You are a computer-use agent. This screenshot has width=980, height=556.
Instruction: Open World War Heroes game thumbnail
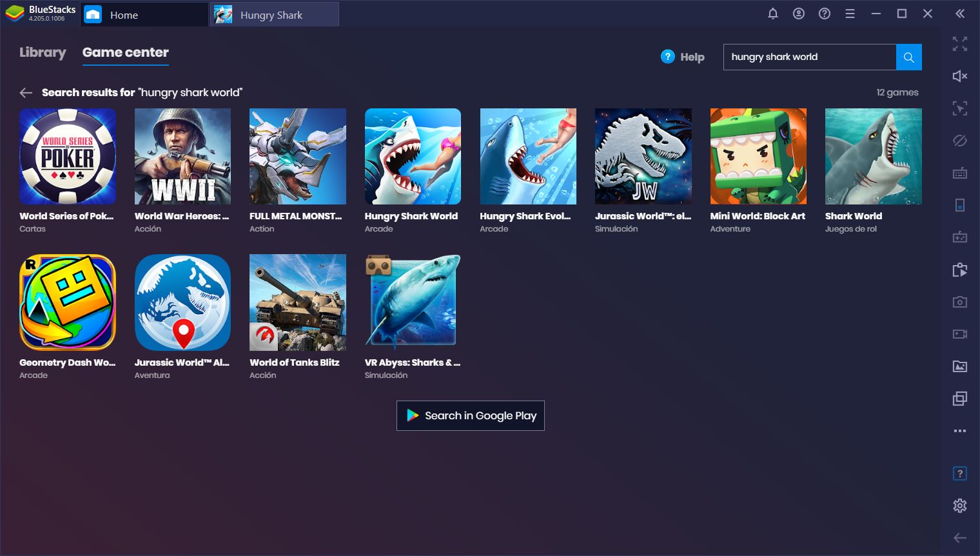[x=182, y=156]
